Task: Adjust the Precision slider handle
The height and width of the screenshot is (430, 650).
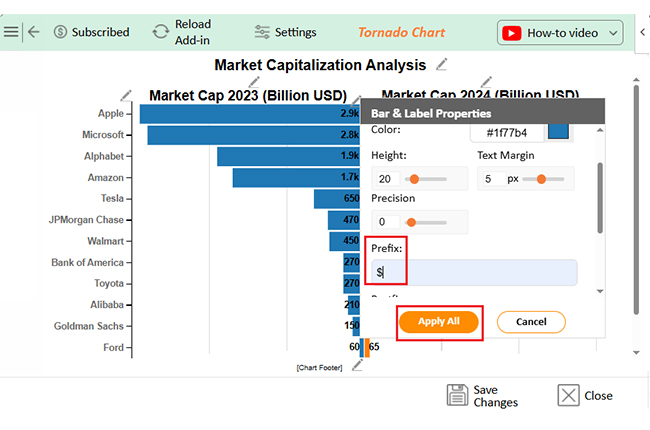Action: (x=411, y=223)
